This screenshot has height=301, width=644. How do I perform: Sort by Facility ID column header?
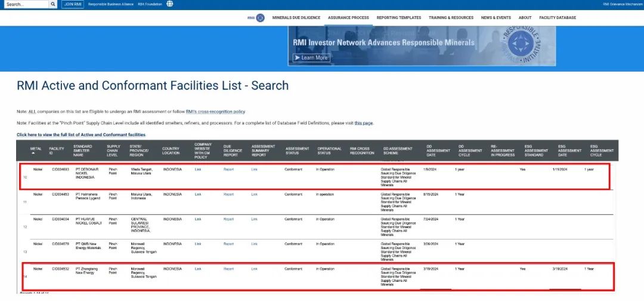[56, 150]
